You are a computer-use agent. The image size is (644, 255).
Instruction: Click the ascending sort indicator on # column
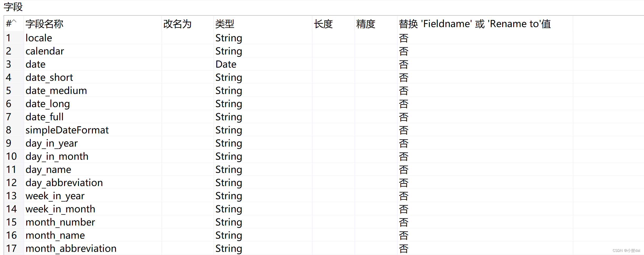pos(14,22)
